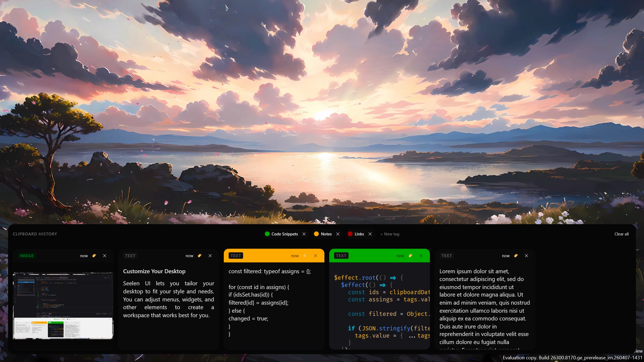The height and width of the screenshot is (362, 644).
Task: Dismiss the IMAGE entry from clipboard history
Action: coord(104,256)
